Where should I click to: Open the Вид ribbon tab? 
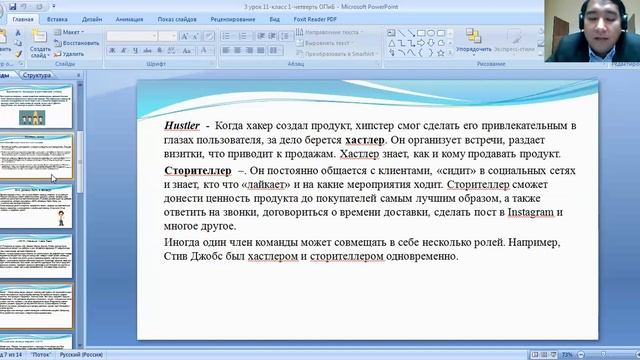click(274, 19)
